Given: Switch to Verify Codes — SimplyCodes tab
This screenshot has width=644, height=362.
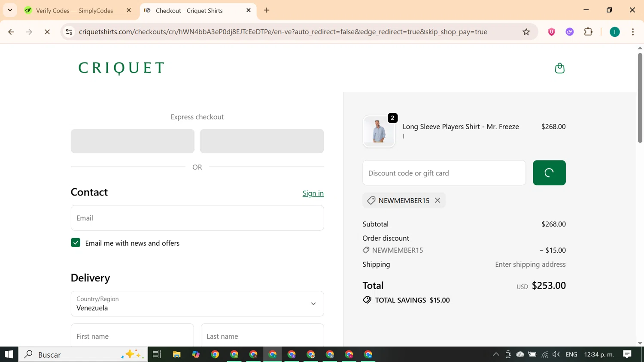Looking at the screenshot, I should point(74,10).
